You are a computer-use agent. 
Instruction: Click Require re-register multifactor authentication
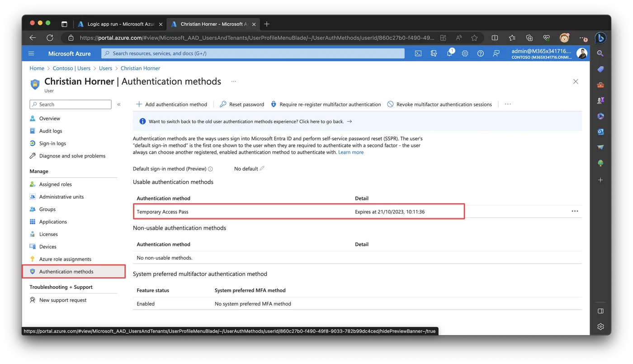pyautogui.click(x=326, y=104)
